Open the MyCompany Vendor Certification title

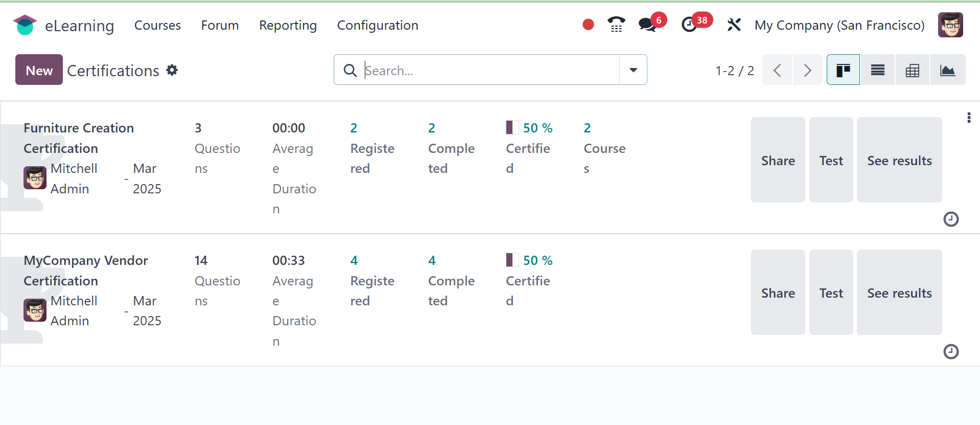tap(86, 271)
